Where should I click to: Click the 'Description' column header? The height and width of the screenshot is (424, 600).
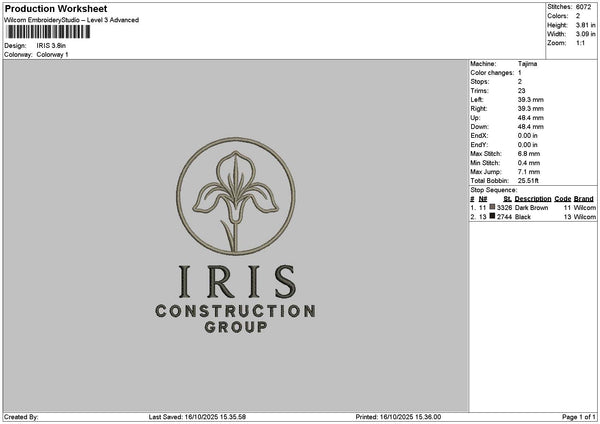(533, 199)
